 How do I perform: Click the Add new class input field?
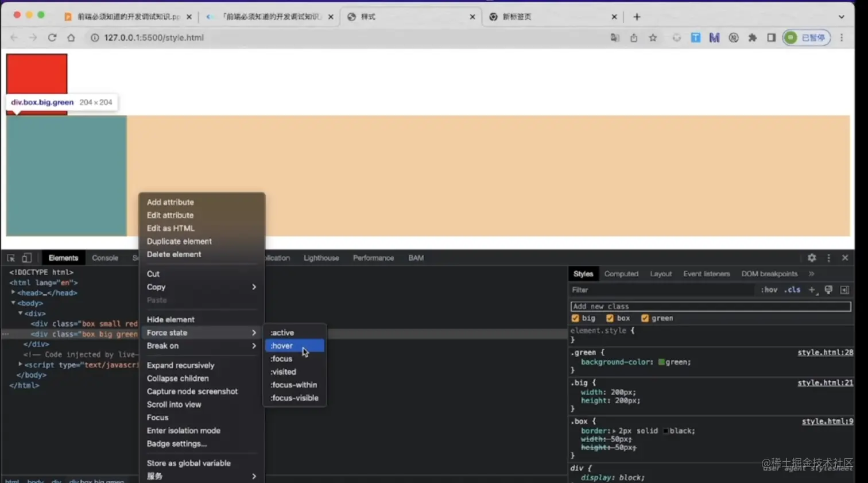[x=711, y=306]
